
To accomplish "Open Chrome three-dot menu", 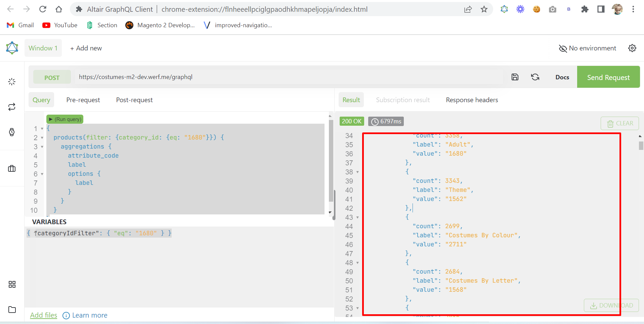I will click(633, 9).
